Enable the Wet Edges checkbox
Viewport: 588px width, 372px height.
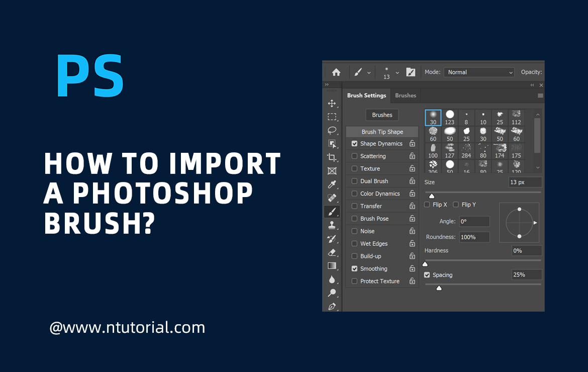[x=354, y=243]
